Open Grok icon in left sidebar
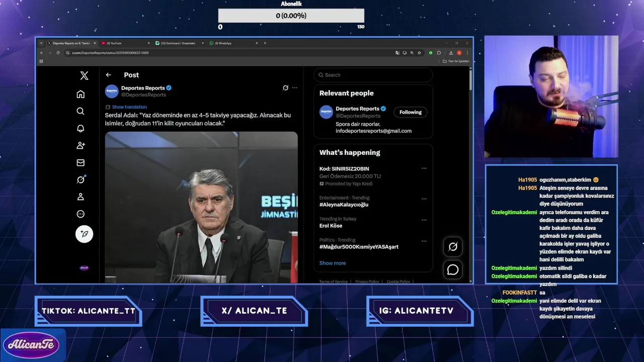The height and width of the screenshot is (362, 644). 80,179
